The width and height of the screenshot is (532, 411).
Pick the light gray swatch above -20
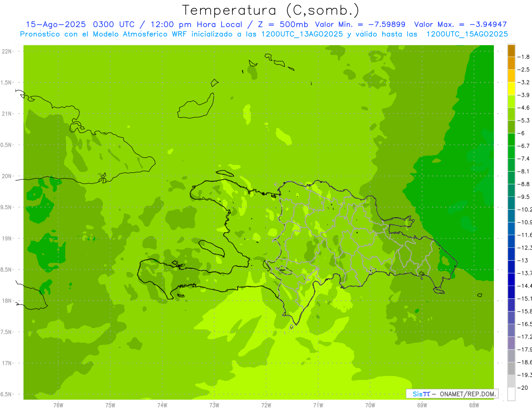click(x=511, y=381)
